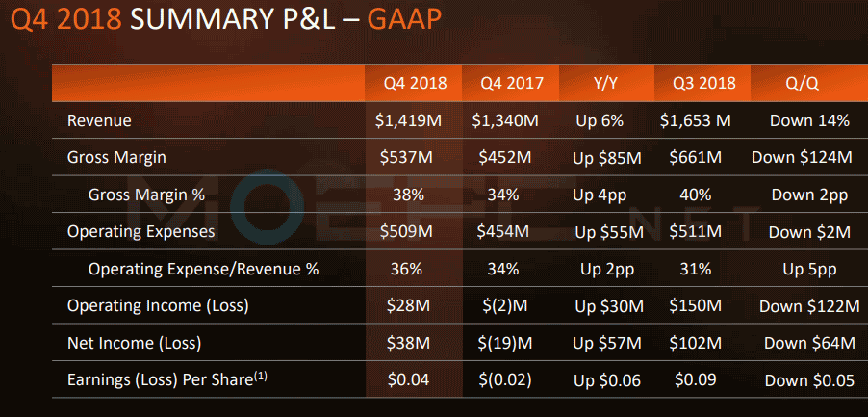Select the gross margin value '$537M'
Image resolution: width=868 pixels, height=417 pixels.
406,157
